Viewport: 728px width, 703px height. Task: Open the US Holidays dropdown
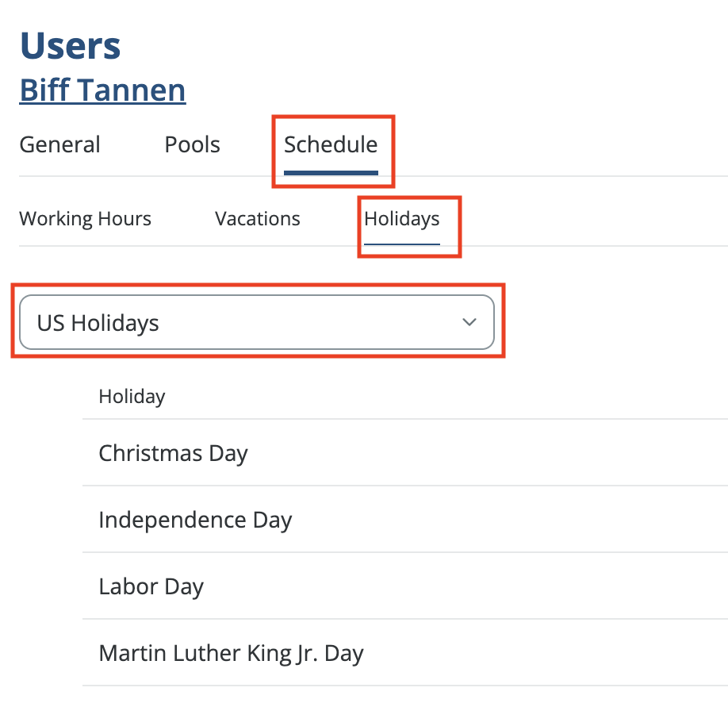point(256,322)
